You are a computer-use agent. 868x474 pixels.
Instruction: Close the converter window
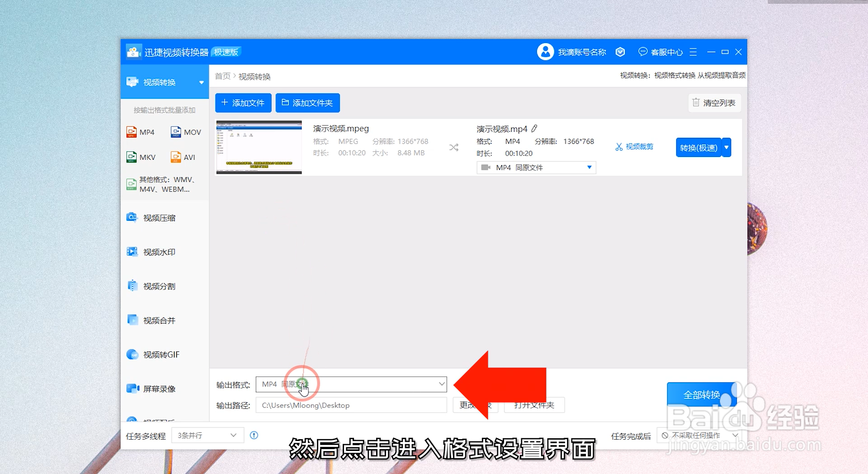tap(739, 52)
